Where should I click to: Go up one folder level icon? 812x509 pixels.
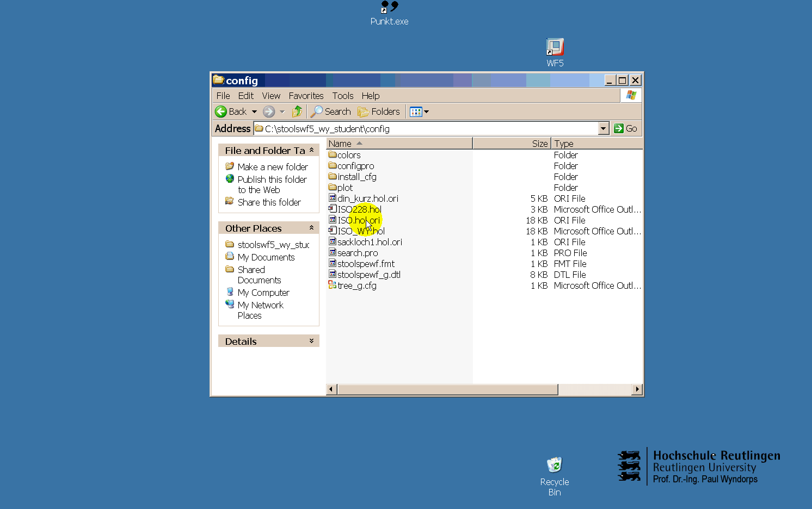tap(297, 111)
